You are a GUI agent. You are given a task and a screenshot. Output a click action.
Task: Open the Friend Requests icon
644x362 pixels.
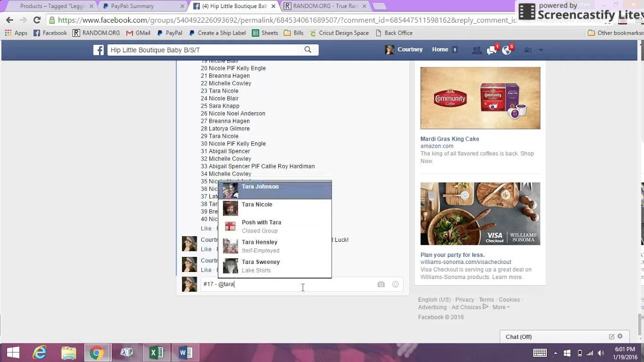tap(476, 50)
